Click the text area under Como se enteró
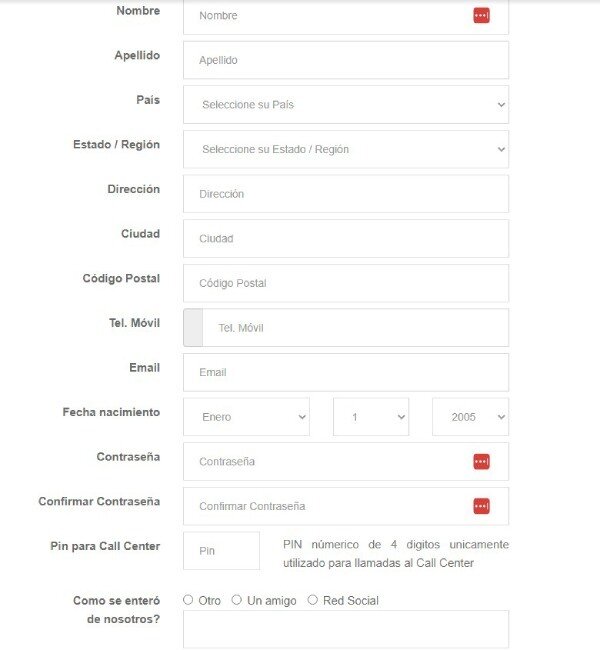This screenshot has height=650, width=600. 345,629
